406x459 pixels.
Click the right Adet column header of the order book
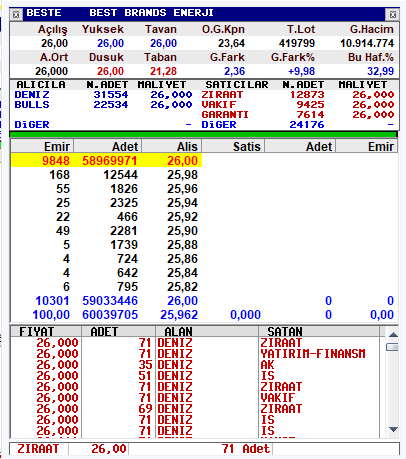tap(300, 147)
